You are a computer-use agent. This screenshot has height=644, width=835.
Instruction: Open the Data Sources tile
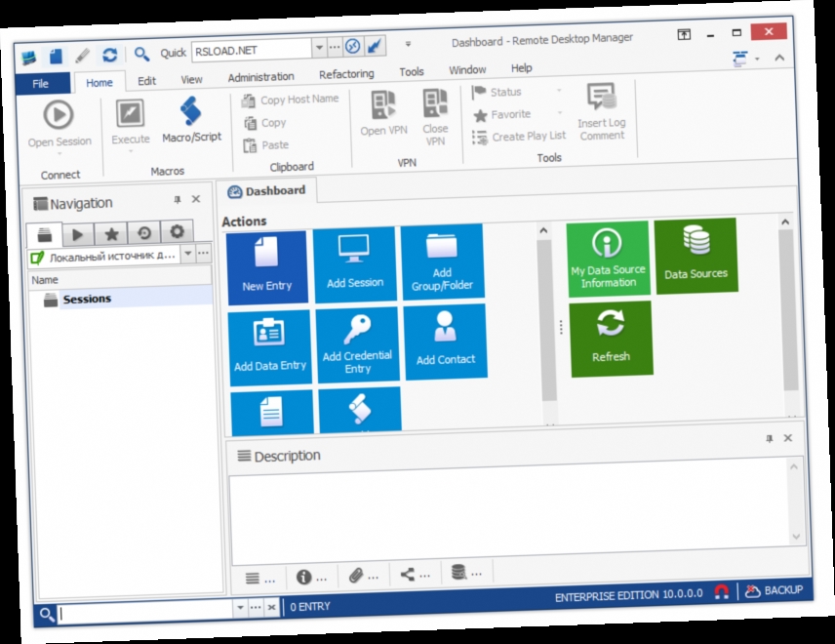point(696,256)
